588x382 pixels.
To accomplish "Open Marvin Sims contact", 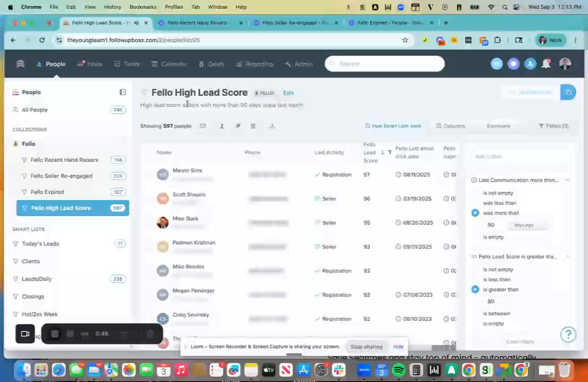I will click(187, 170).
